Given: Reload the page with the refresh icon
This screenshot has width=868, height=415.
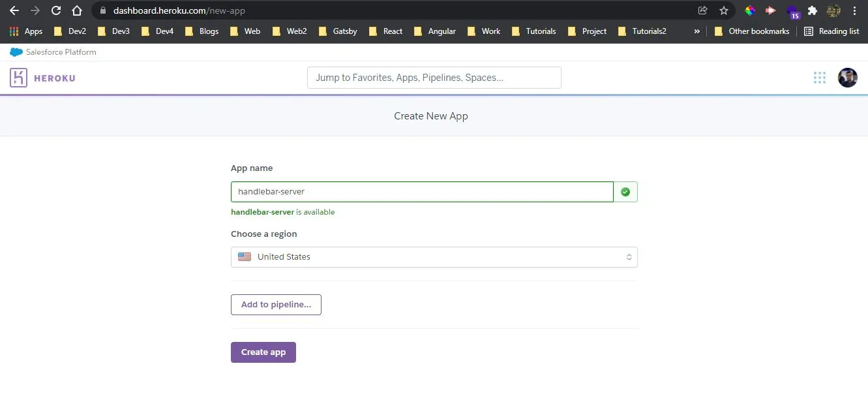Looking at the screenshot, I should click(56, 10).
